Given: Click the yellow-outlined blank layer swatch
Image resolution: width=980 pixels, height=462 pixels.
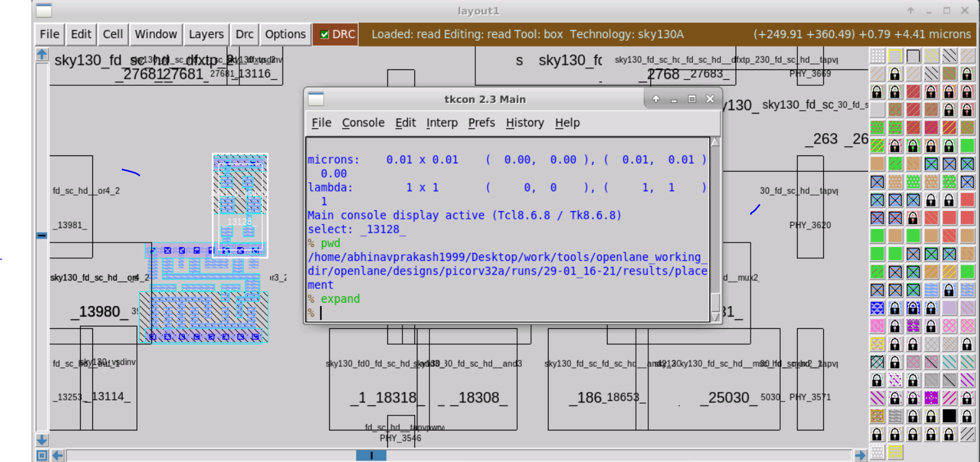Looking at the screenshot, I should (x=895, y=56).
